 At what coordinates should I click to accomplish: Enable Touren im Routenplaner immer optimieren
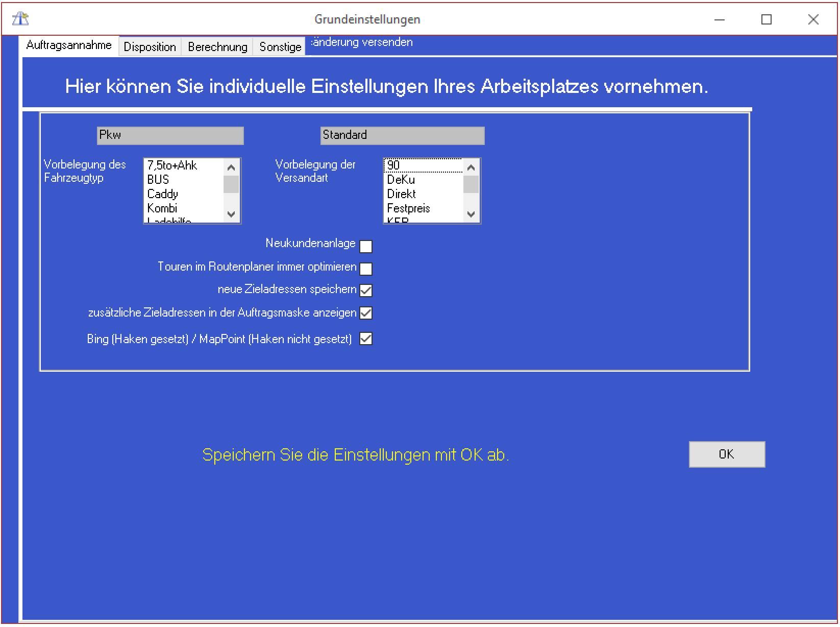click(366, 269)
